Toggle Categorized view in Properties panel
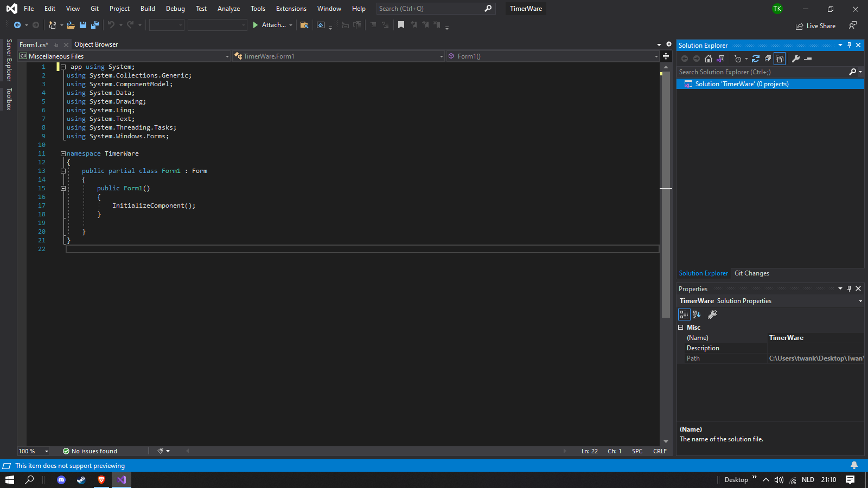Screen dimensions: 868x488 (684, 314)
